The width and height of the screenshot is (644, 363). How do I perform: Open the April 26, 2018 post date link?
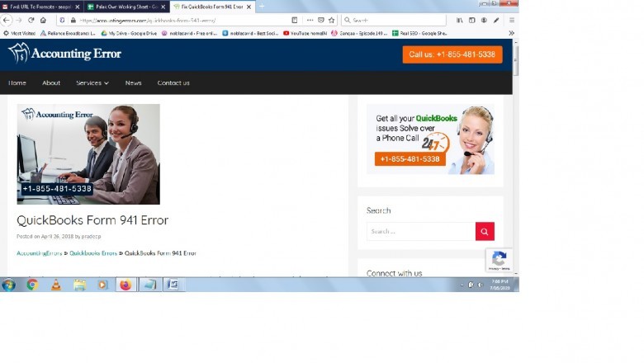(x=57, y=237)
